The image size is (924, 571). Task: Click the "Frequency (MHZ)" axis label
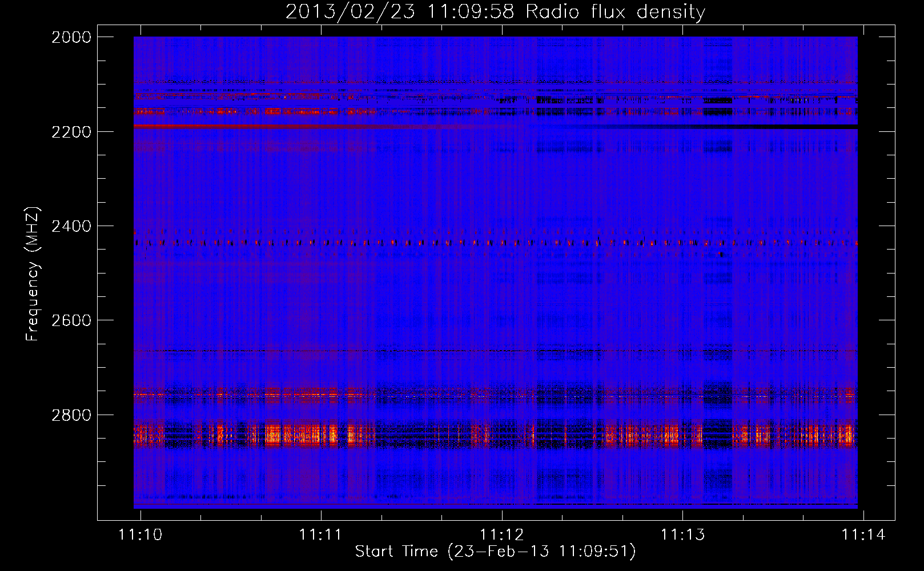pos(33,274)
